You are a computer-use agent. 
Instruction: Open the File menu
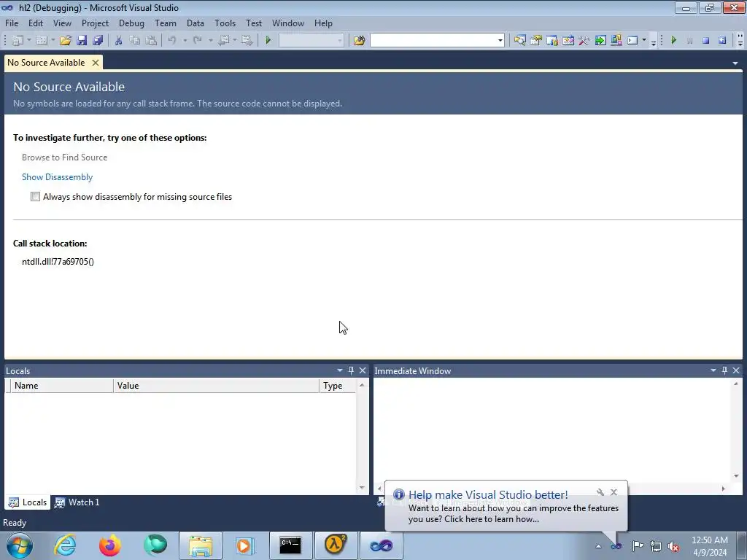(12, 23)
